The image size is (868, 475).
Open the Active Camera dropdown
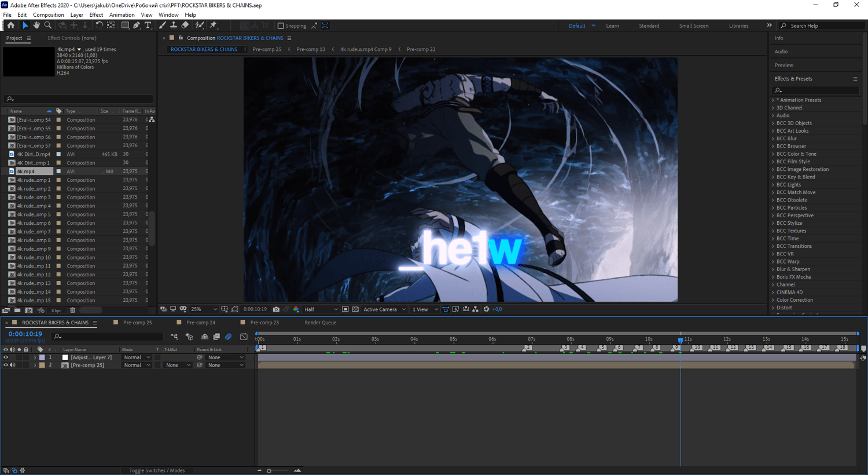tap(384, 309)
